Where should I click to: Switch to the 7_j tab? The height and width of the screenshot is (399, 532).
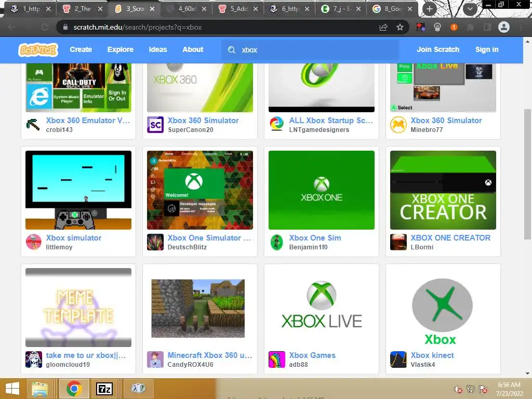coord(341,9)
